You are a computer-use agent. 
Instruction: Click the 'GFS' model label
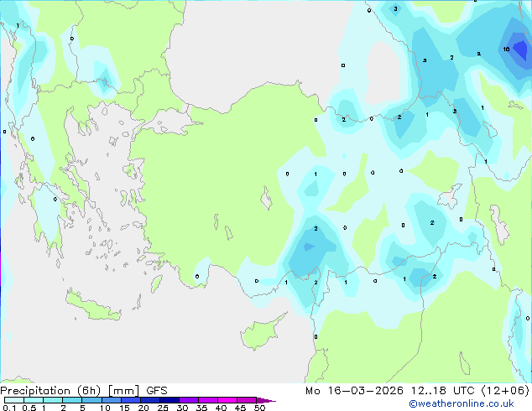pyautogui.click(x=157, y=391)
